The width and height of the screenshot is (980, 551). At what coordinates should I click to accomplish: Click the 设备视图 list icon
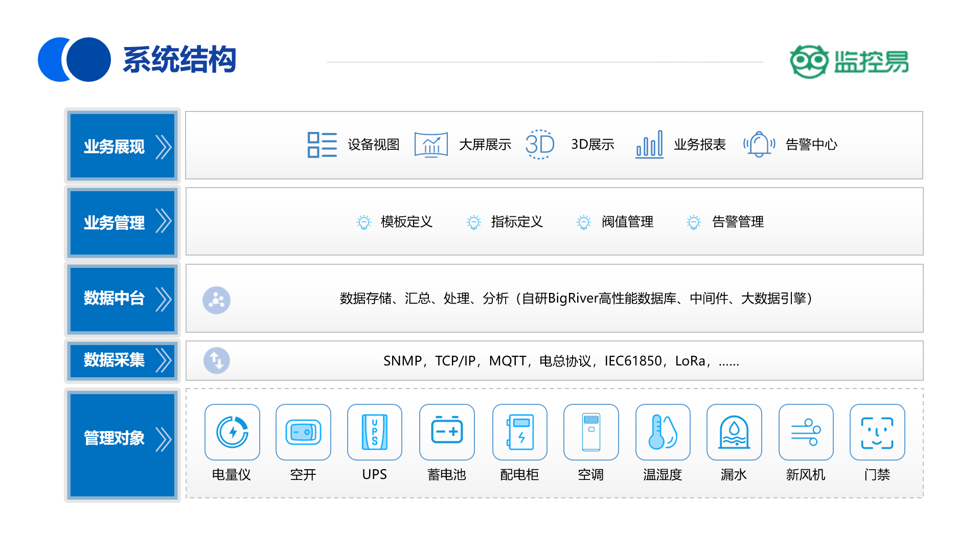point(322,145)
